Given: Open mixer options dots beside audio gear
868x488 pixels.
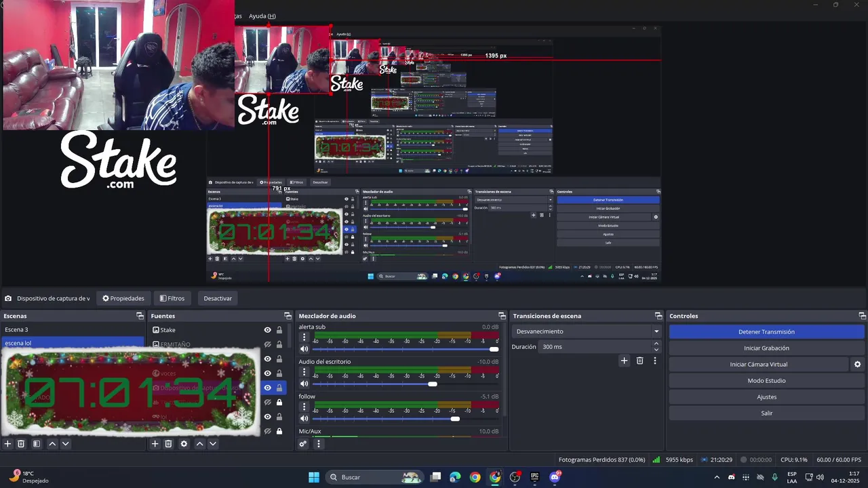Looking at the screenshot, I should click(x=318, y=444).
